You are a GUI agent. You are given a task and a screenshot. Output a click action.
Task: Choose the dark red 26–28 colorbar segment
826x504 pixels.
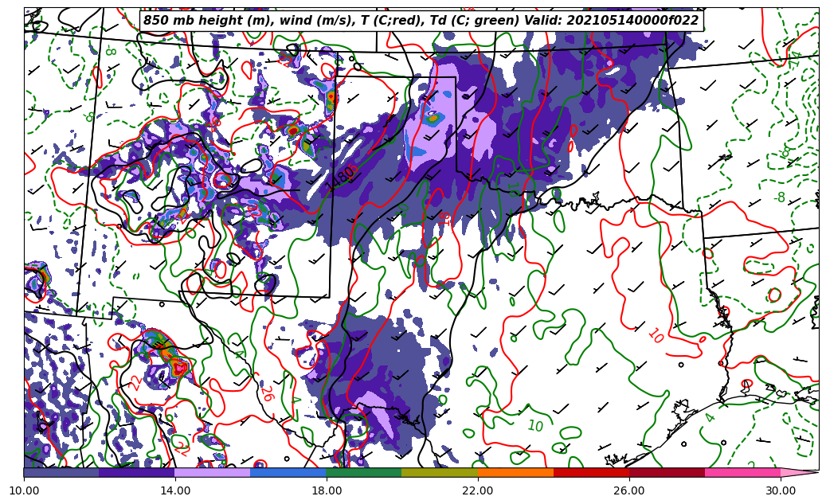[667, 472]
